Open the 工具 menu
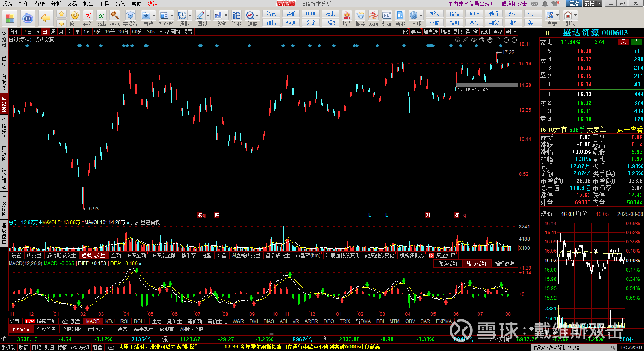The height and width of the screenshot is (352, 644). pos(104,4)
